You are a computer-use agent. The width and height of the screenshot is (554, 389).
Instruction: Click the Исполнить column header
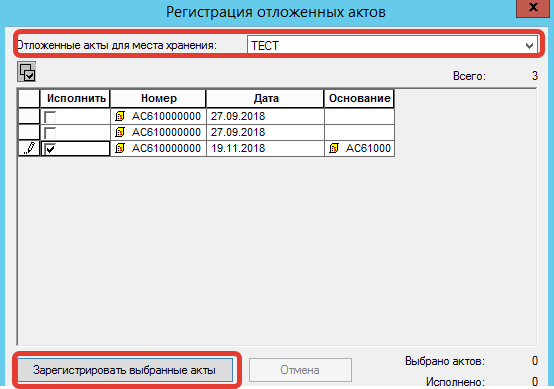76,98
